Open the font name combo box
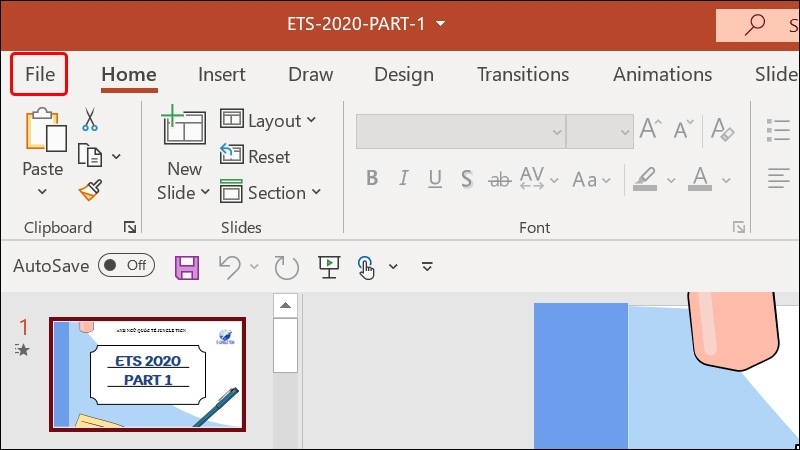The image size is (800, 450). (460, 131)
